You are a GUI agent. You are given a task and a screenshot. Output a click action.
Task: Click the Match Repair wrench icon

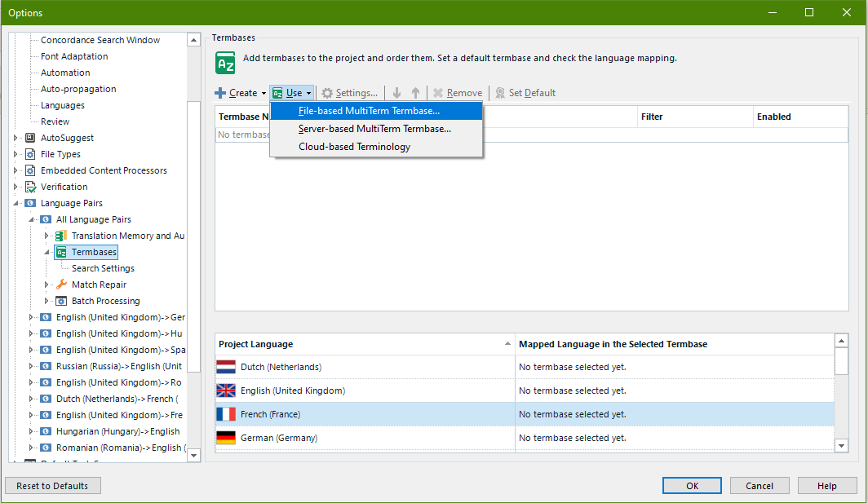[61, 285]
